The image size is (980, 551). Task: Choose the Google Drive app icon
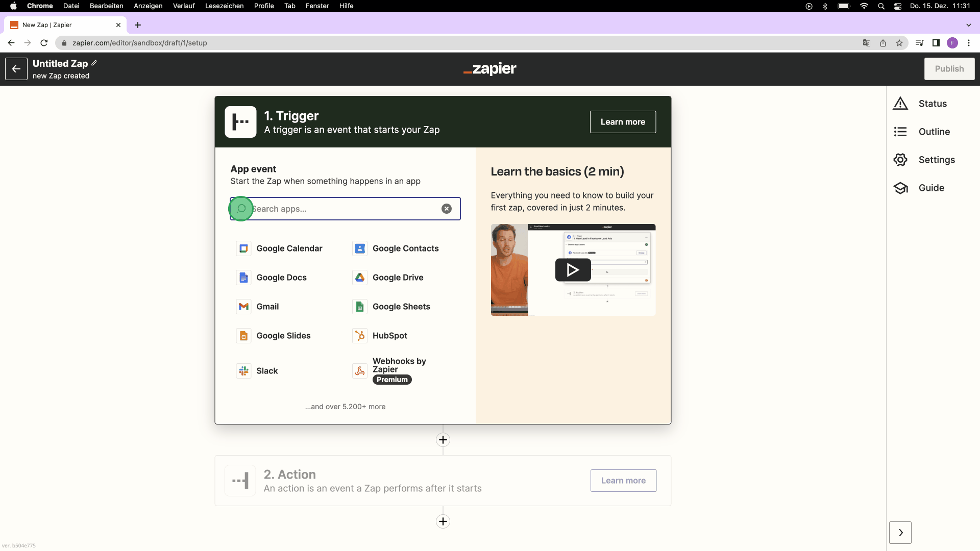pyautogui.click(x=360, y=278)
